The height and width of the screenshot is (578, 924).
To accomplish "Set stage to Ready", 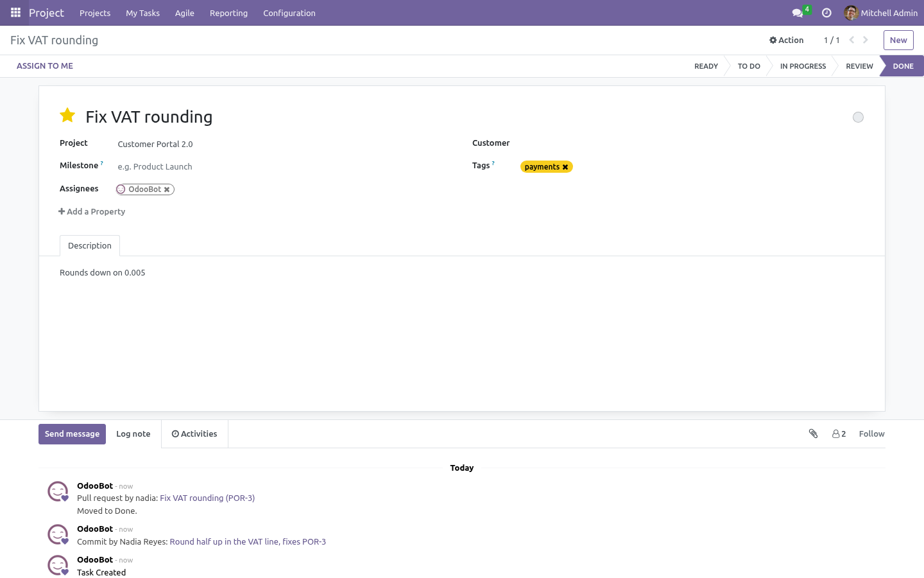I will pos(706,66).
